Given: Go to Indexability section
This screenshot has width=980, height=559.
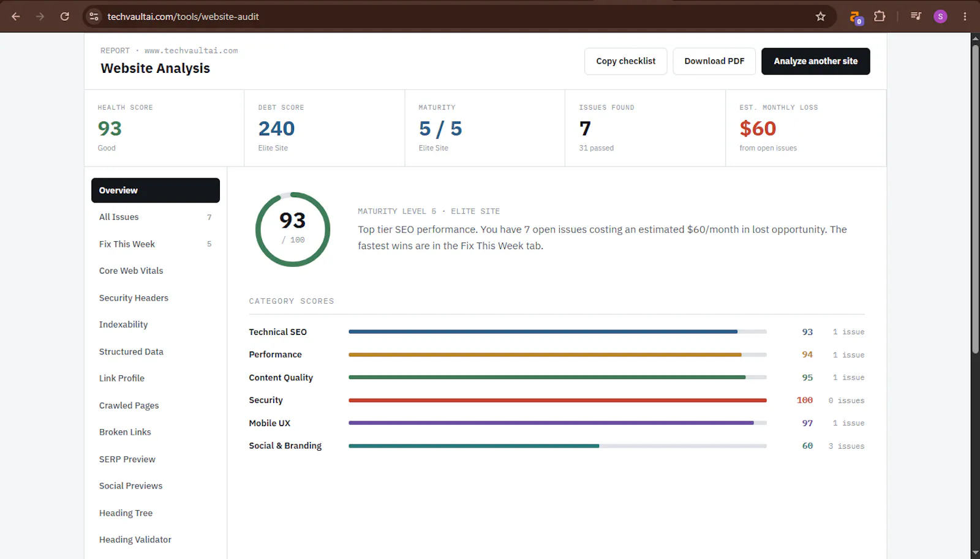Looking at the screenshot, I should point(156,325).
